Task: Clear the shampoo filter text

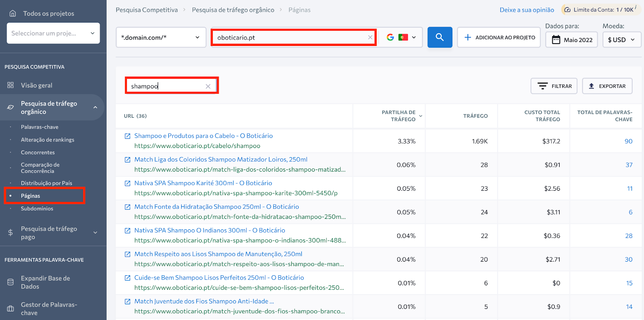Action: 208,86
